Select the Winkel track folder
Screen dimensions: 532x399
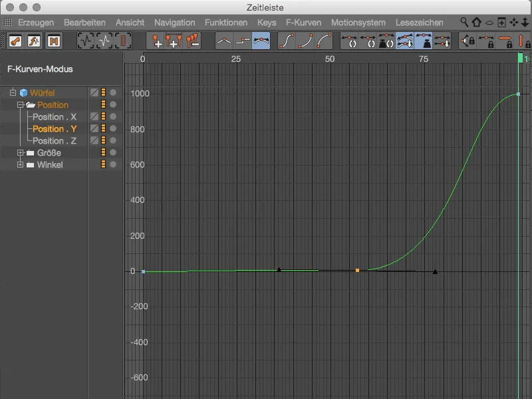(x=50, y=165)
